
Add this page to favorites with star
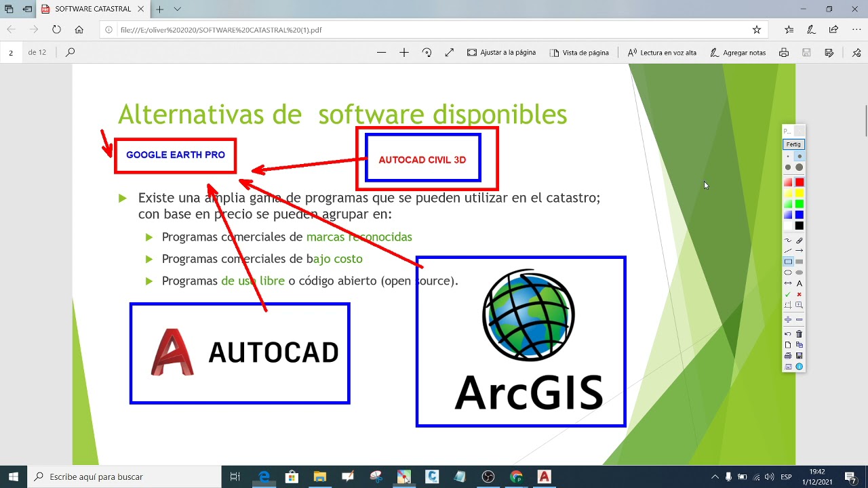tap(757, 30)
